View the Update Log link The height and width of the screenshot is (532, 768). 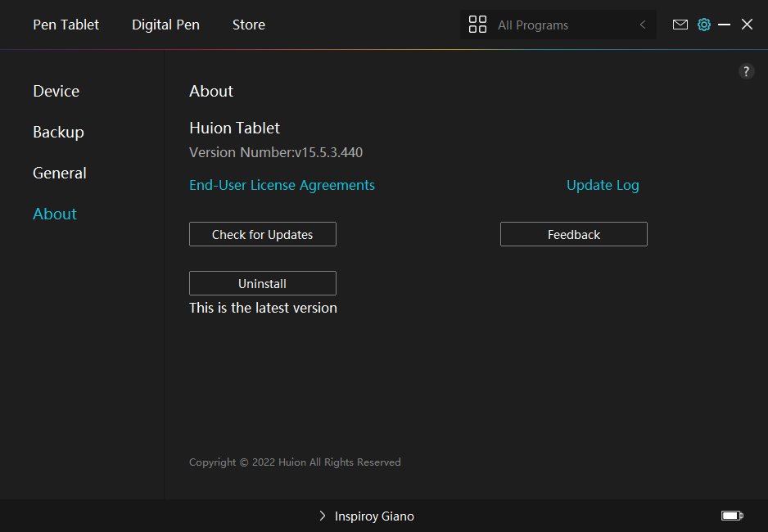[x=603, y=185]
